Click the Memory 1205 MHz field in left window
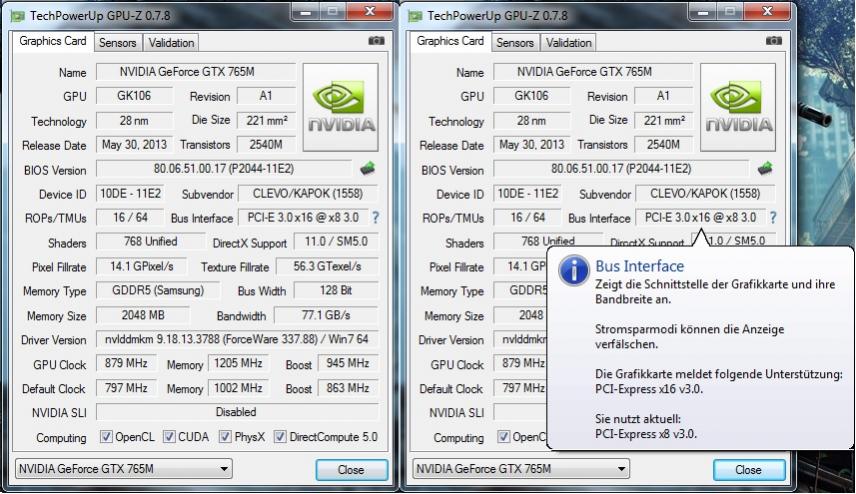856x494 pixels. (238, 363)
